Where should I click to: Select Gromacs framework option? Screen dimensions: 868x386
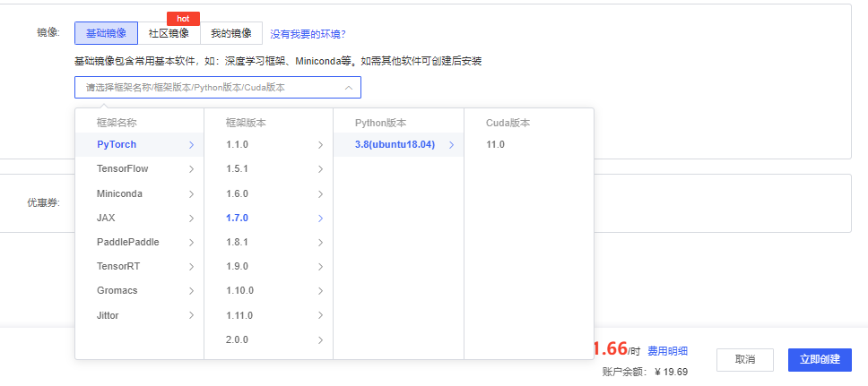pos(140,290)
